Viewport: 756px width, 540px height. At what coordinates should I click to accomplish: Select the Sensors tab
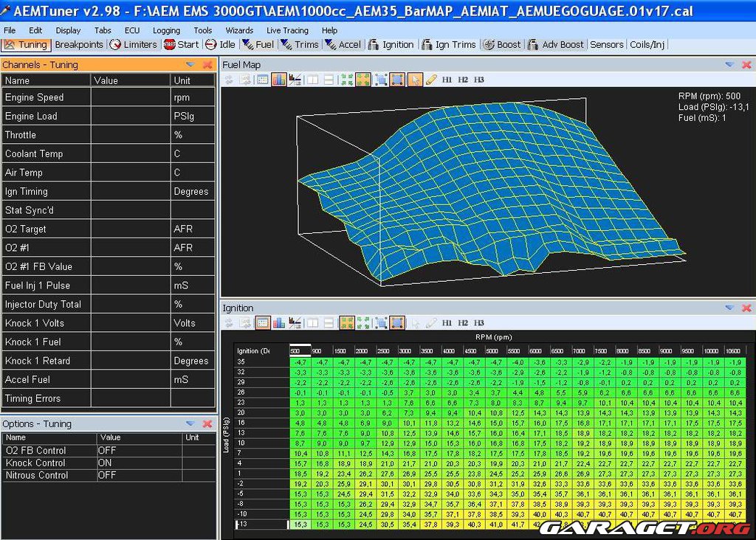click(x=607, y=45)
